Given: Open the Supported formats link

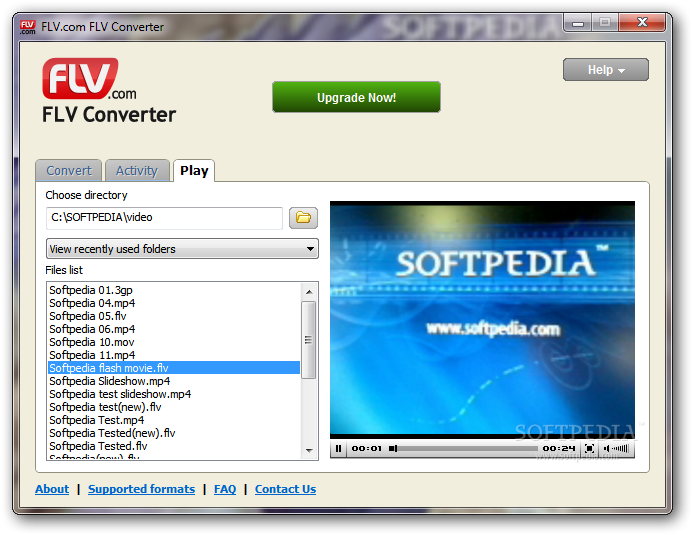Looking at the screenshot, I should click(141, 489).
